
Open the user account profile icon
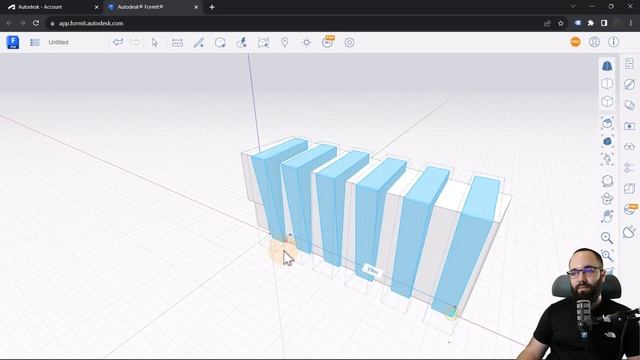click(594, 42)
